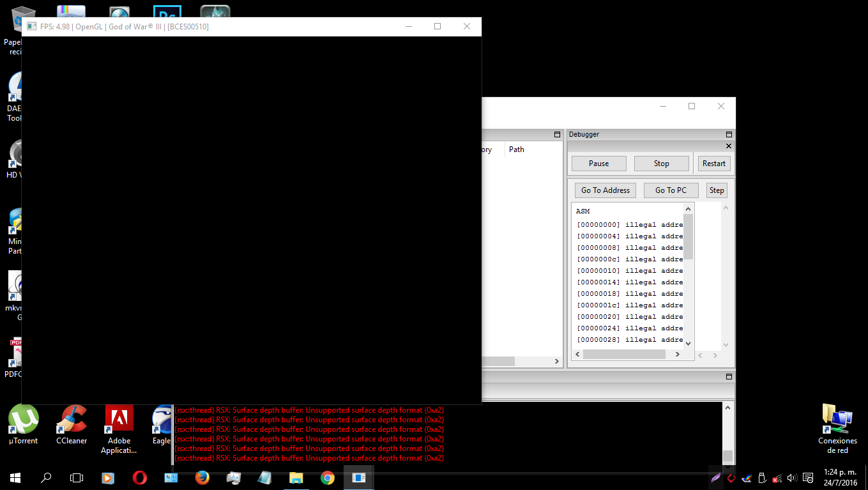Undock the Debugger panel with float icon
The height and width of the screenshot is (490, 868).
coord(729,135)
